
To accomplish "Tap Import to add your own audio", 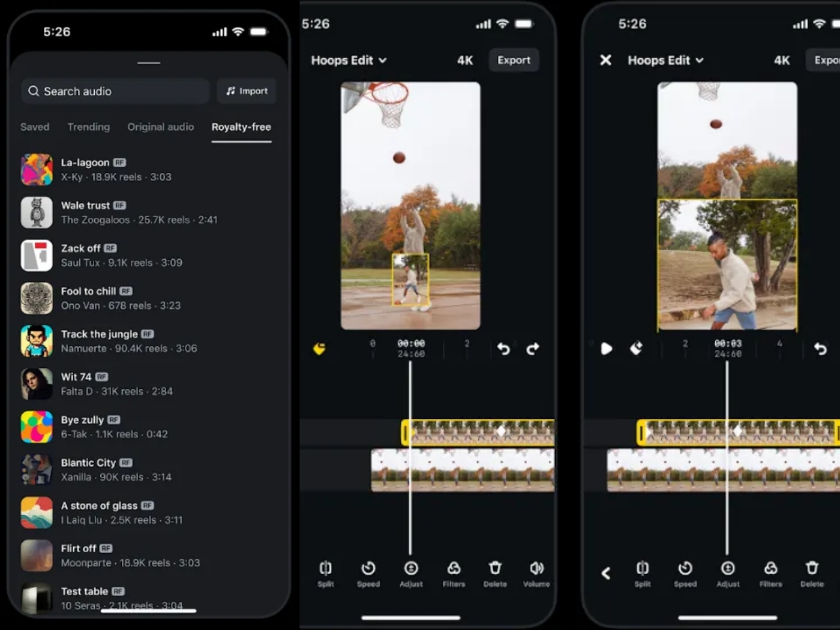I will coord(246,91).
